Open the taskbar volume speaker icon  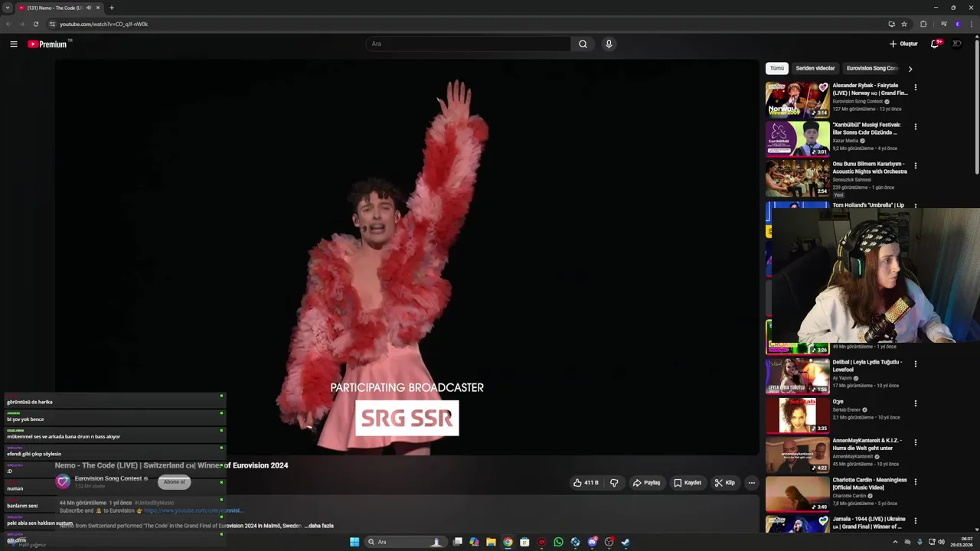tap(942, 542)
